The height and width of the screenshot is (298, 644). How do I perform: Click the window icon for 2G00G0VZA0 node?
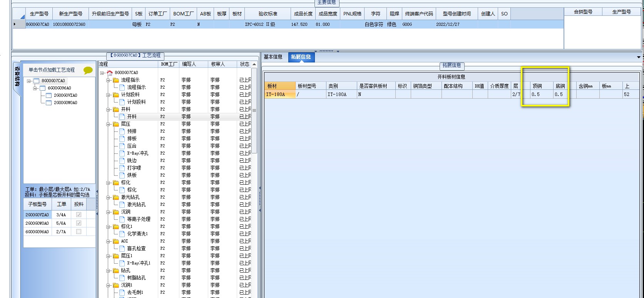[49, 95]
